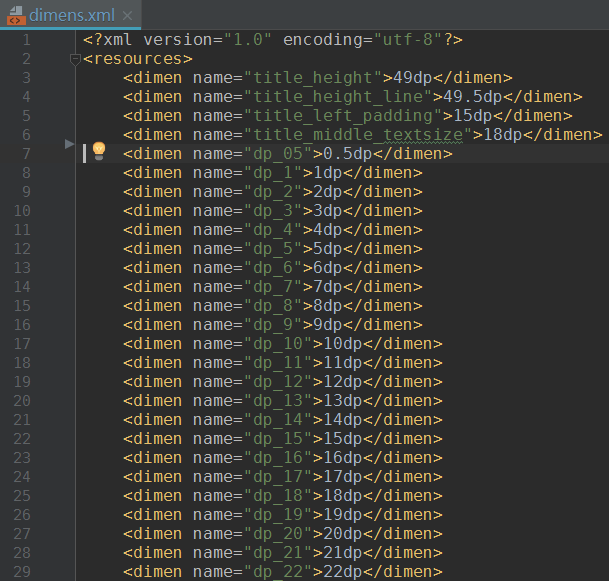Select the dimens.xml editor tab
Viewport: 609px width, 581px height.
[x=71, y=15]
